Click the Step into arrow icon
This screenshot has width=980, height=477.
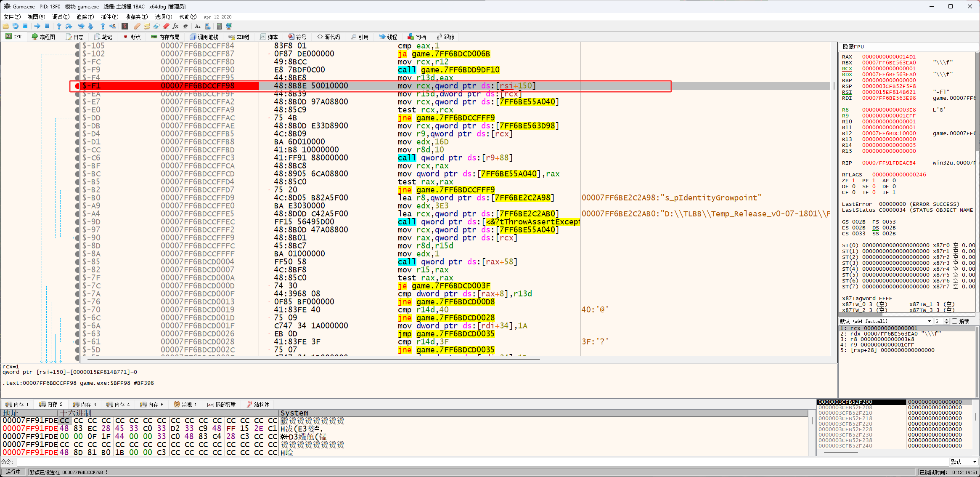[59, 26]
